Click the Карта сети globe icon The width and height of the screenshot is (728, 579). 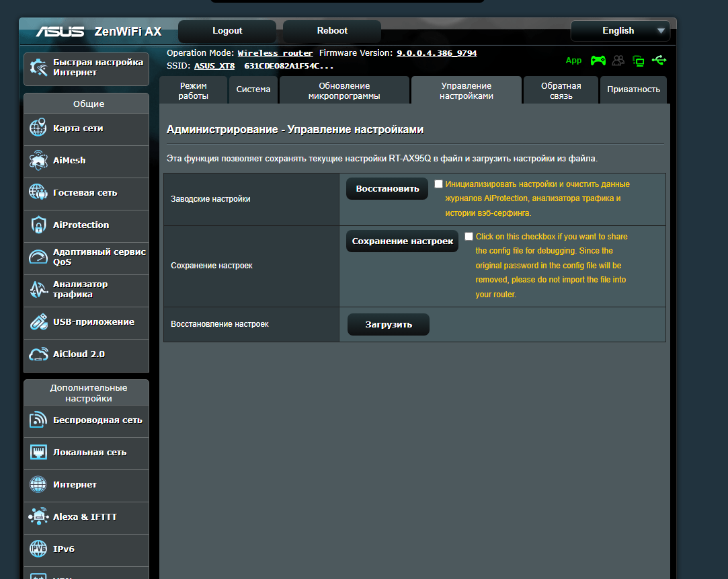(38, 128)
